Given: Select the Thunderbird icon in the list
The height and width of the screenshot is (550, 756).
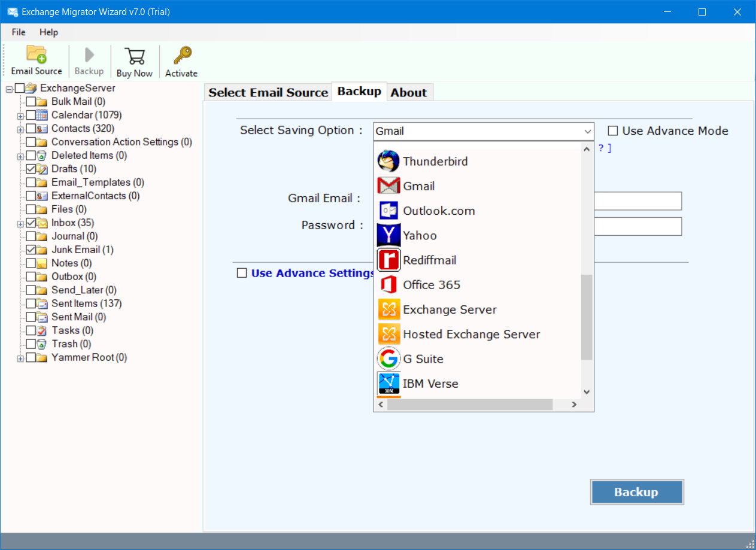Looking at the screenshot, I should point(388,161).
